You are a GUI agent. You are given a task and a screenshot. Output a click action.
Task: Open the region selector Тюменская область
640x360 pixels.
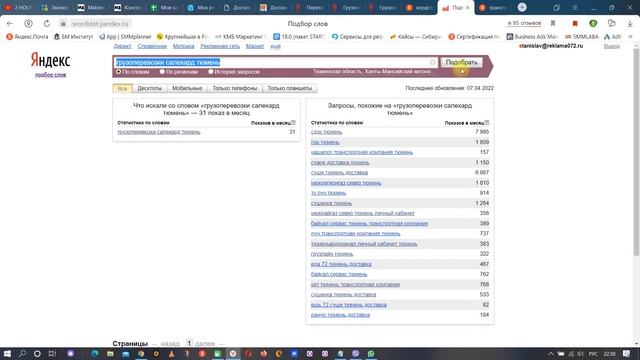(x=372, y=71)
